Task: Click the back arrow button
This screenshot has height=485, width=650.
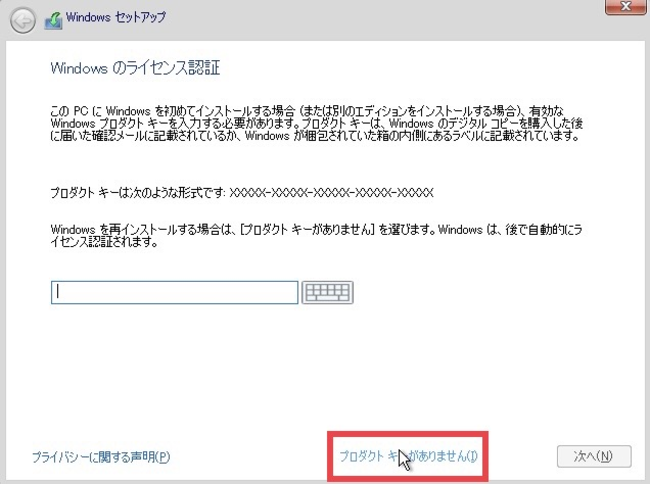Action: tap(23, 20)
